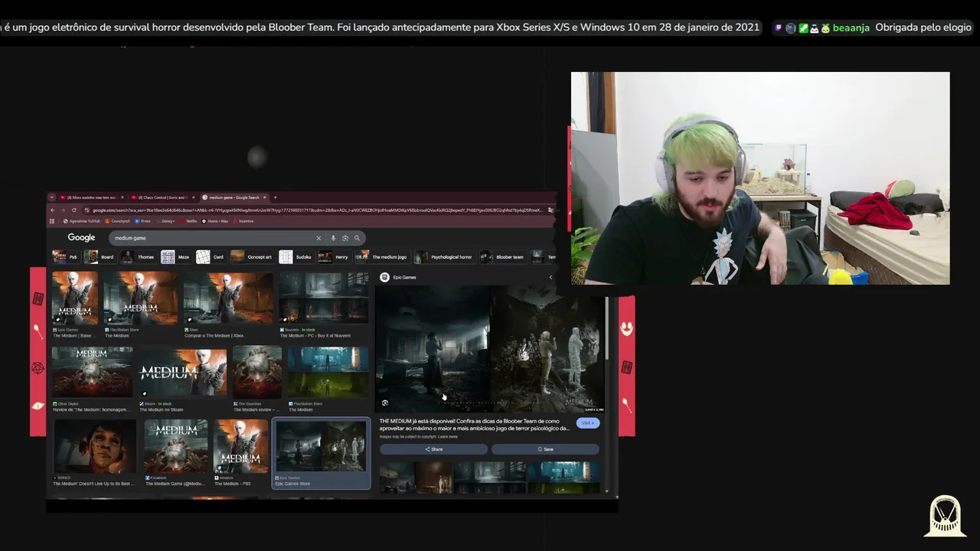Open a new browser tab
980x551 pixels.
pos(276,197)
